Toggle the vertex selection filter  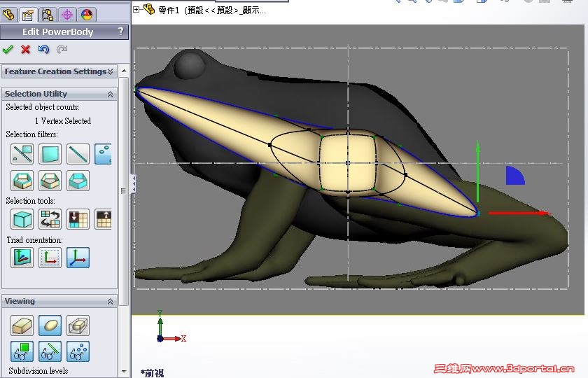point(103,154)
